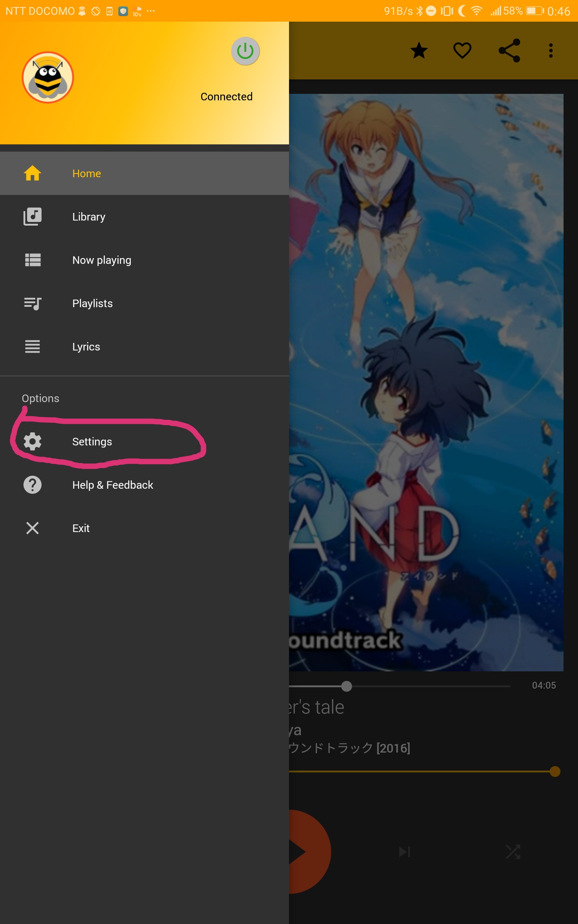Click the Options section header
This screenshot has height=924, width=578.
(40, 398)
